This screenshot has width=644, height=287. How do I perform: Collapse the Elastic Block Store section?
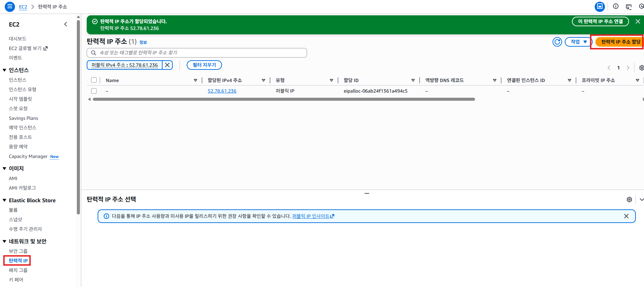click(4, 201)
